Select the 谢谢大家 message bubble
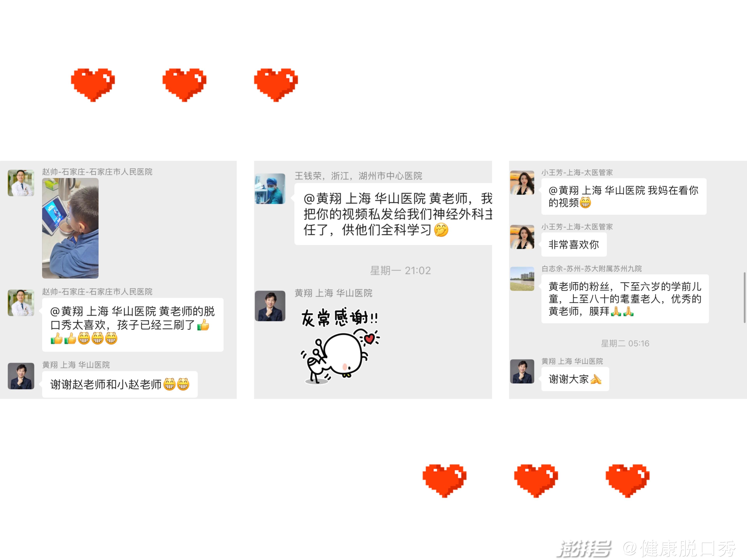Image resolution: width=747 pixels, height=560 pixels. click(575, 379)
